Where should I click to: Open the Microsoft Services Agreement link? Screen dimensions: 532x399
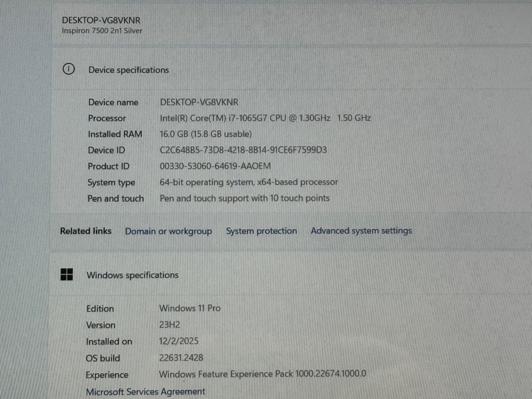(x=146, y=392)
